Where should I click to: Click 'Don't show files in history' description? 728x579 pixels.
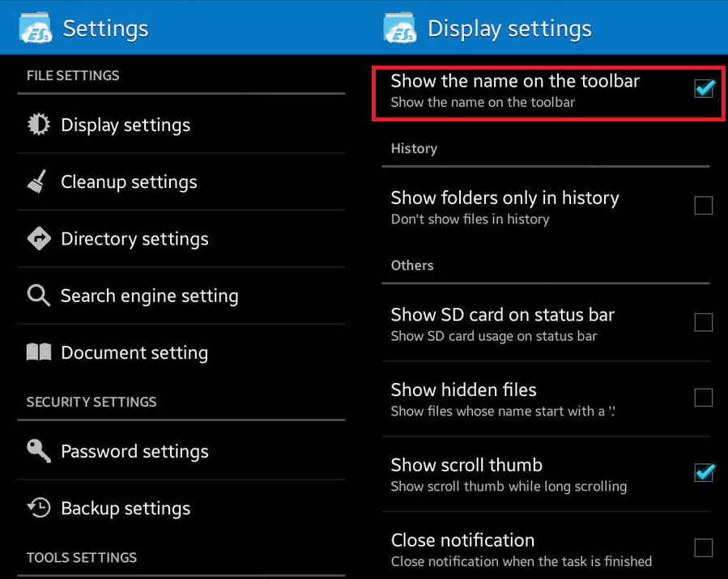point(470,219)
